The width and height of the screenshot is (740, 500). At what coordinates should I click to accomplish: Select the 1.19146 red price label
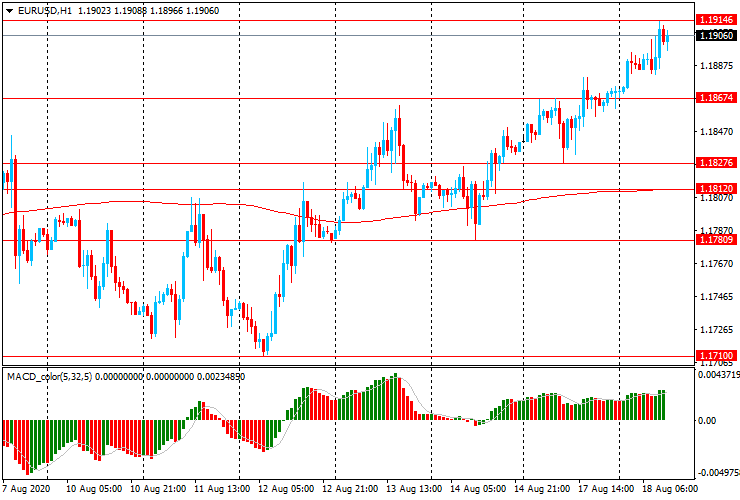pos(716,20)
